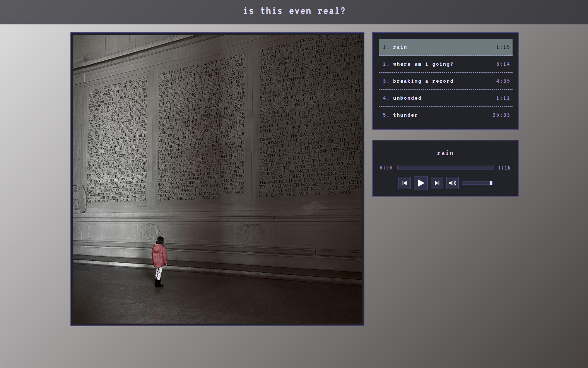
Task: Grab the volume slider handle
Action: pos(491,183)
